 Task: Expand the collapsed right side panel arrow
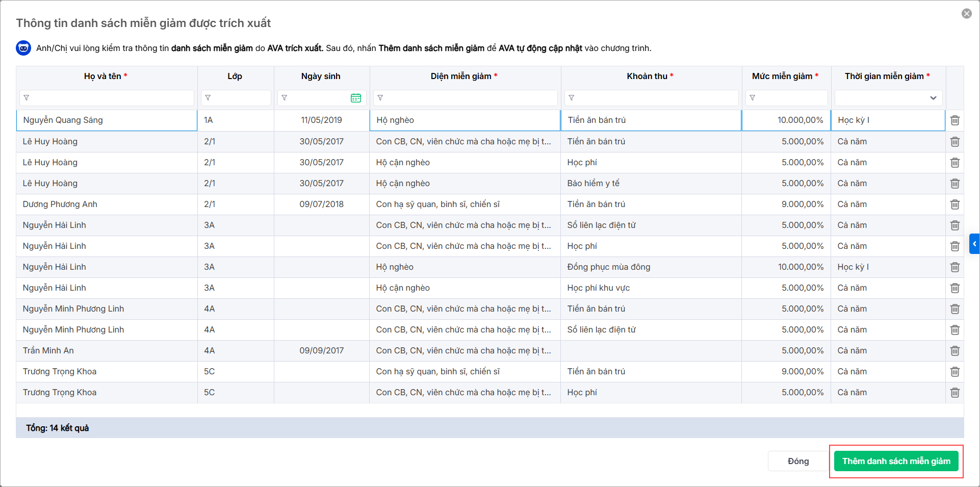974,244
